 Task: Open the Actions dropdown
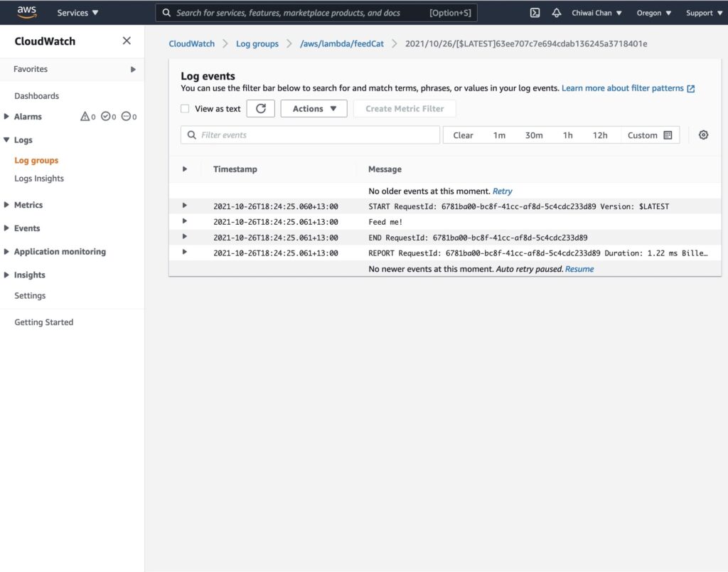click(314, 108)
